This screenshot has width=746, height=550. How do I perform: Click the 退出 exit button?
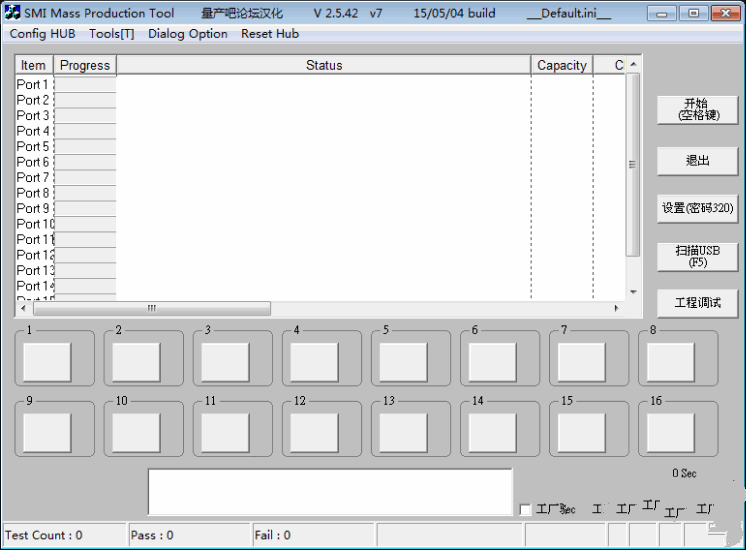(697, 161)
